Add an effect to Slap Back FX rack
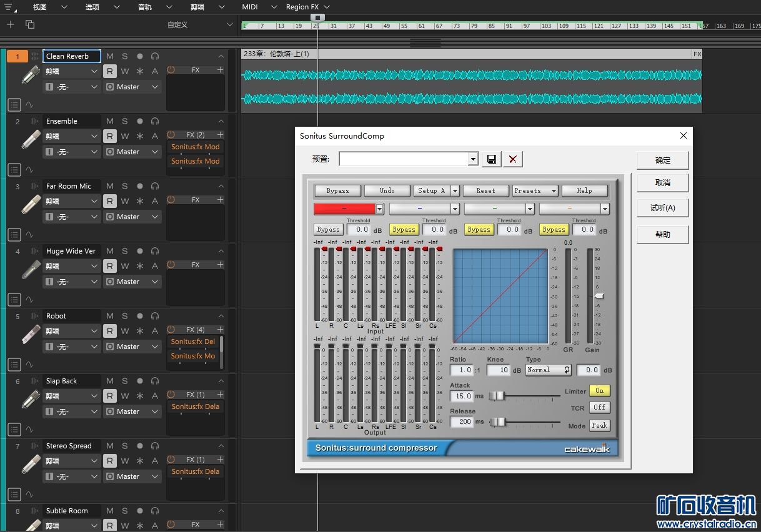Viewport: 761px width, 532px height. pos(220,395)
